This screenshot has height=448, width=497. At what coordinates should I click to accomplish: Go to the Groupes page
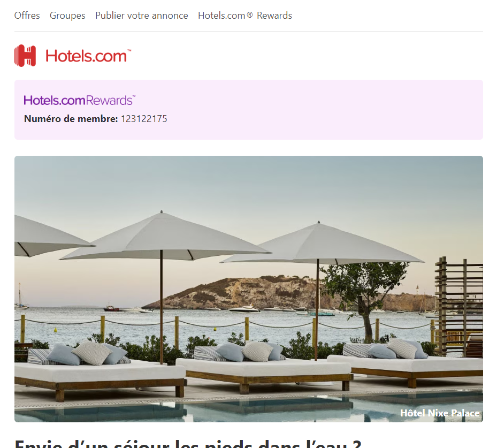point(67,16)
